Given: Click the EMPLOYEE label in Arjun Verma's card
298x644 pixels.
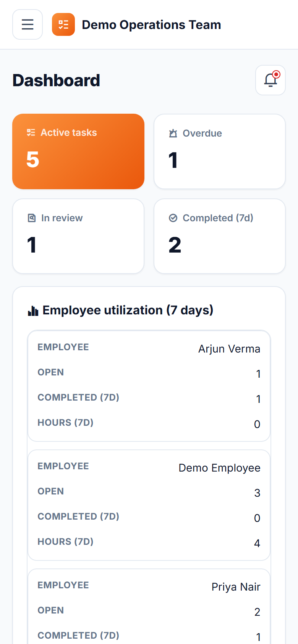Looking at the screenshot, I should 63,347.
